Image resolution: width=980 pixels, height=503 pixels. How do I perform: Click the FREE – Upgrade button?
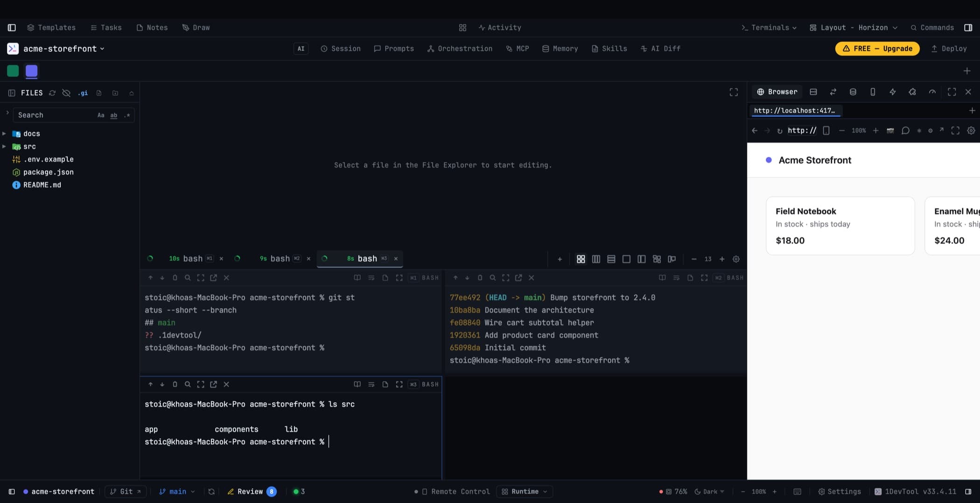point(877,49)
